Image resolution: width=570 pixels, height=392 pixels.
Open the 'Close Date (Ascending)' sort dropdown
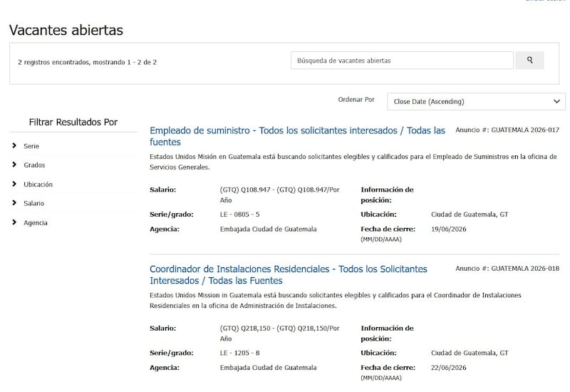[476, 101]
